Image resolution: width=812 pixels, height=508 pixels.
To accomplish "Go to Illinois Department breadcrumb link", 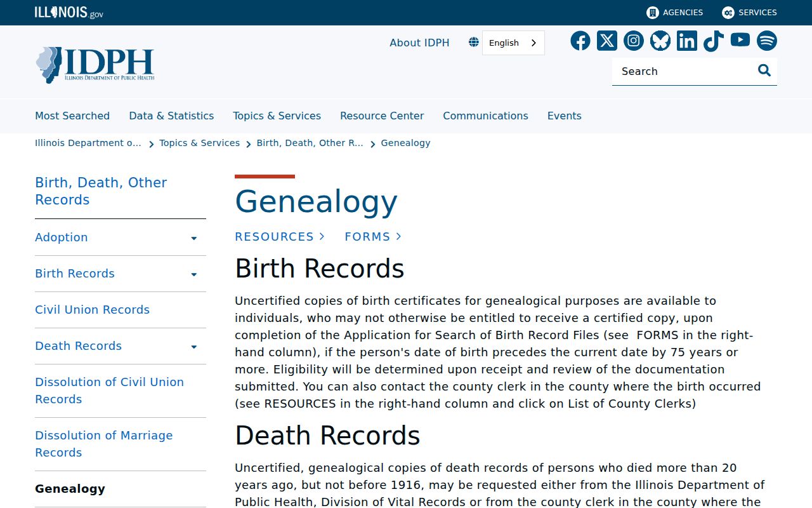I will click(88, 143).
